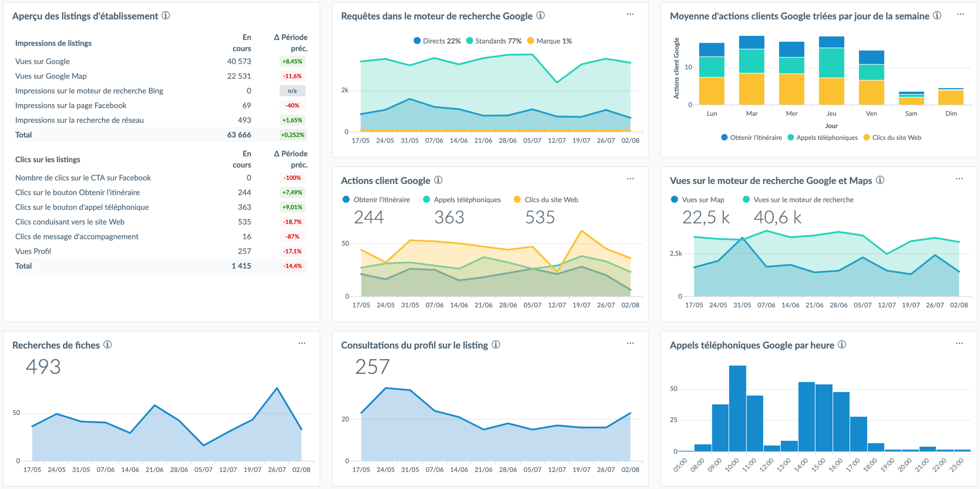Open three-dot menu on Actions client Google

pyautogui.click(x=630, y=179)
